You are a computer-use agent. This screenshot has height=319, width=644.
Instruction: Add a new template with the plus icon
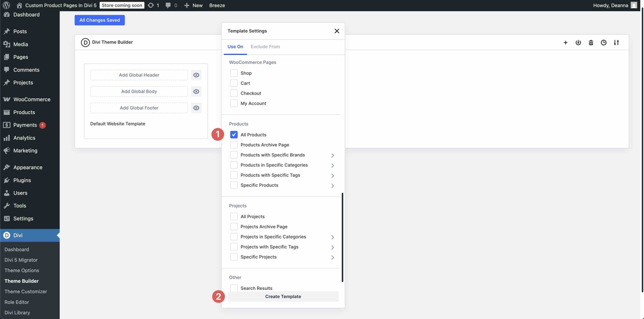[x=566, y=42]
